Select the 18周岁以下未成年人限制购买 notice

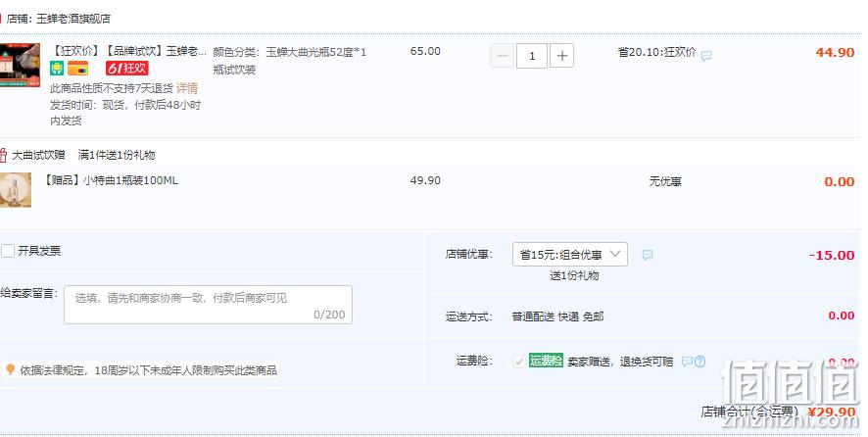[x=148, y=370]
